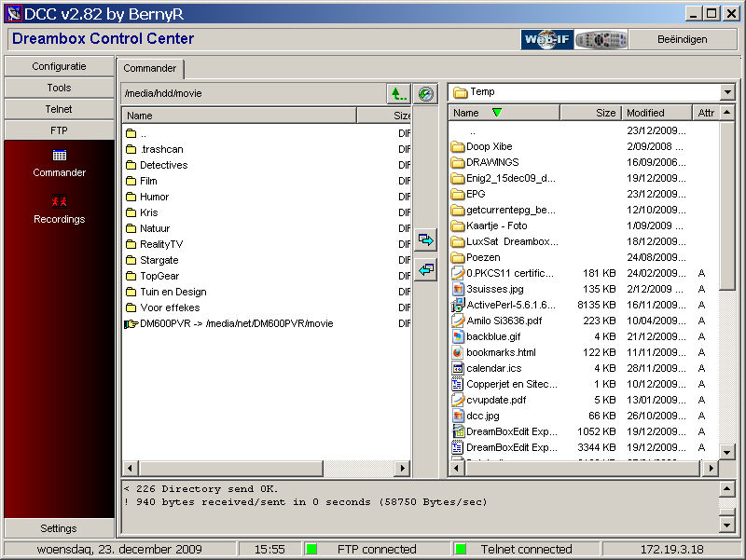Select the DRAWINGS folder icon
The width and height of the screenshot is (746, 560).
[x=458, y=162]
